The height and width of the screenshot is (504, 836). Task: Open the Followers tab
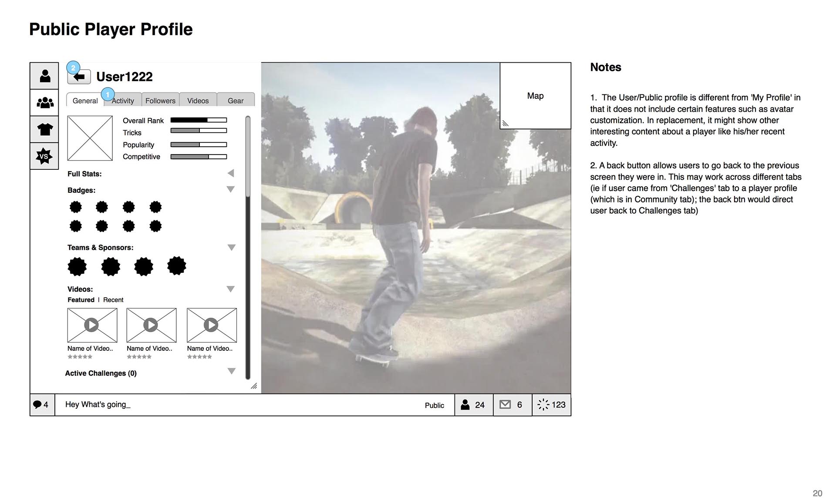[160, 101]
